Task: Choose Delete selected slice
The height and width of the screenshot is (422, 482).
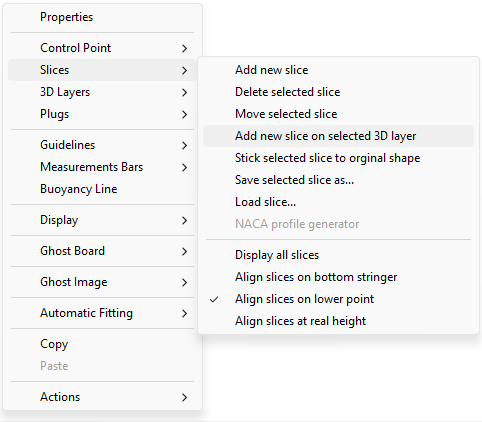Action: click(338, 92)
